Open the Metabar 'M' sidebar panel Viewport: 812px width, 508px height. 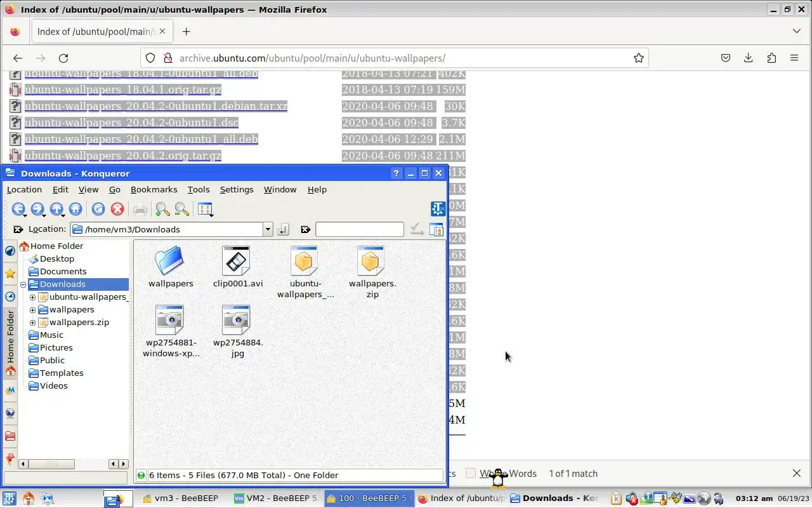[x=10, y=391]
